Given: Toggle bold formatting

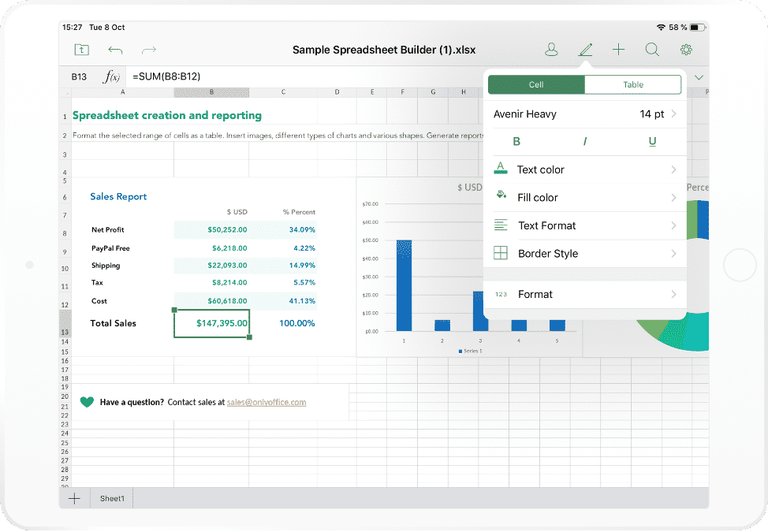Looking at the screenshot, I should 516,141.
